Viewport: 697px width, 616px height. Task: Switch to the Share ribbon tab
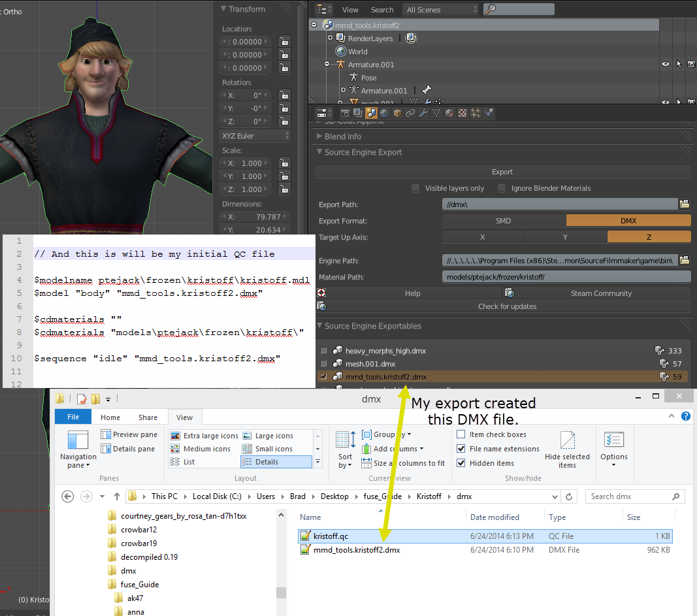tap(148, 417)
